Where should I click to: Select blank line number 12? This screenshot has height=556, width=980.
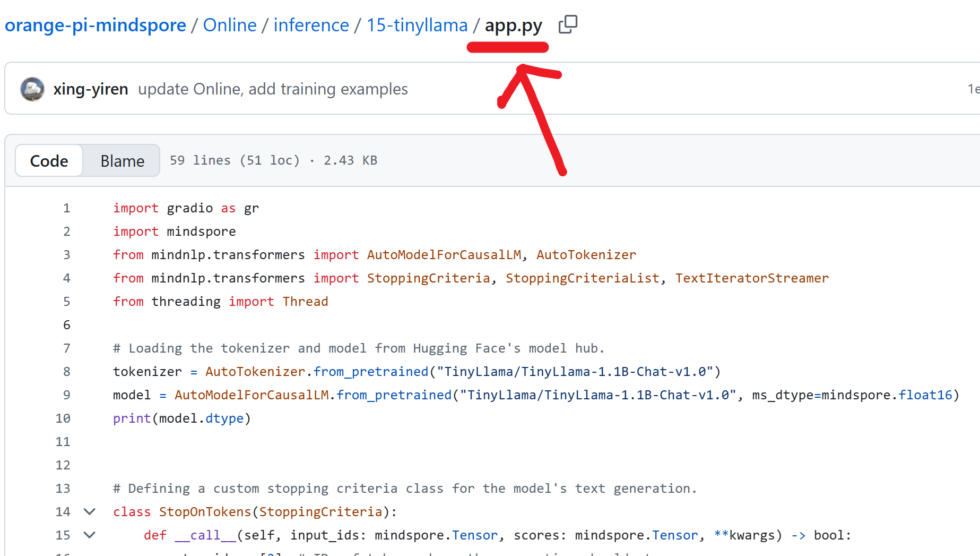(63, 465)
